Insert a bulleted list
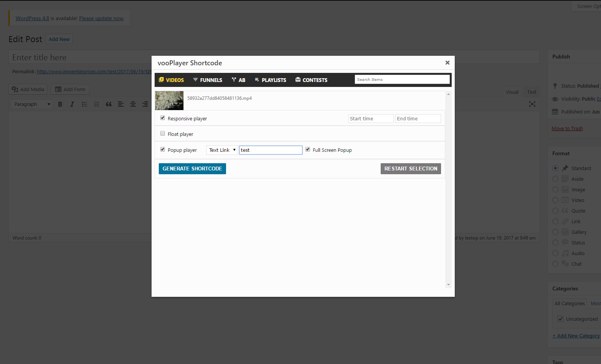 (x=84, y=104)
